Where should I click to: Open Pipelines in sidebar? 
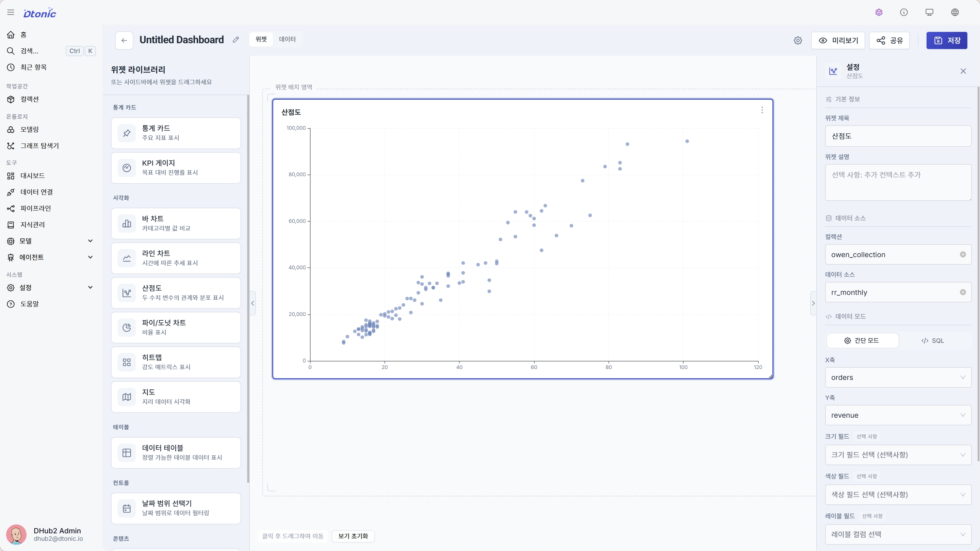pos(51,208)
